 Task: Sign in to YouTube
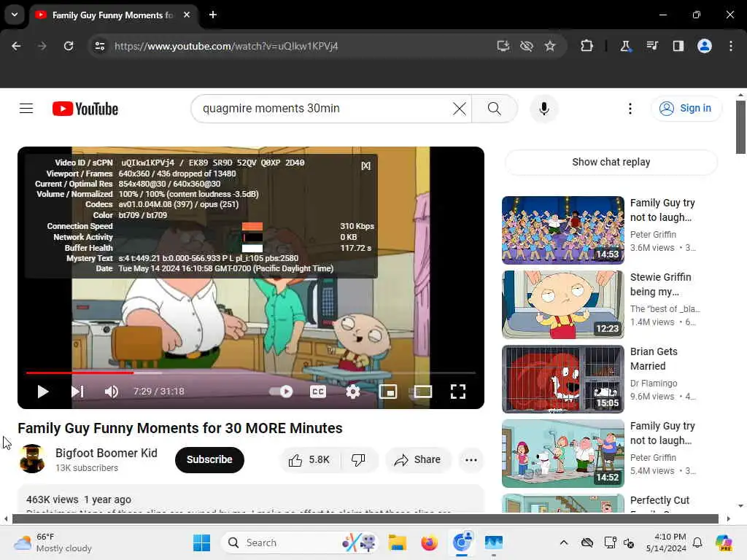pos(686,109)
